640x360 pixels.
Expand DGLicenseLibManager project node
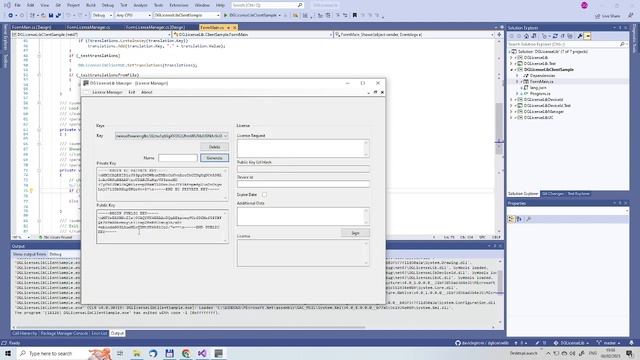pyautogui.click(x=511, y=111)
